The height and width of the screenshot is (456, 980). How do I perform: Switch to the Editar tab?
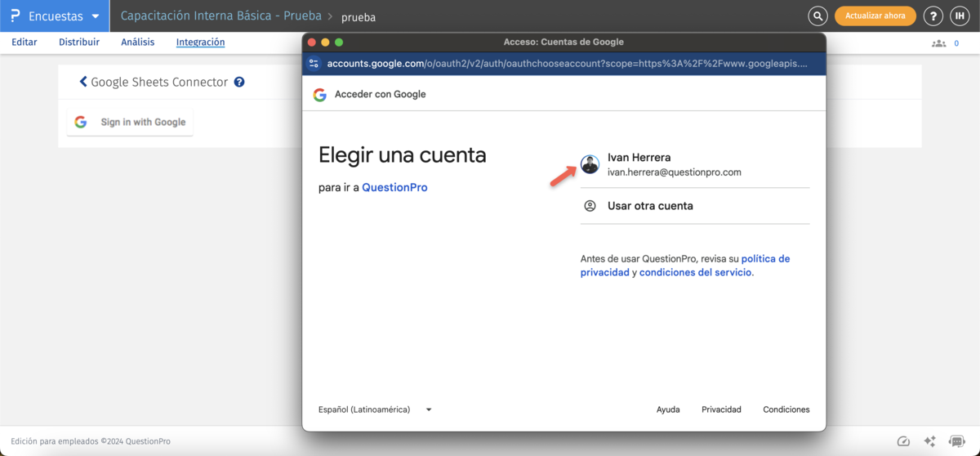[x=24, y=42]
